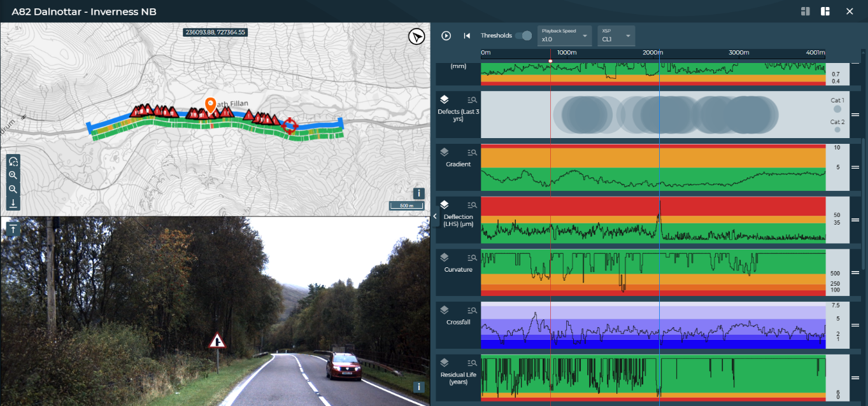Open the XSP CL1 dropdown

[x=616, y=36]
